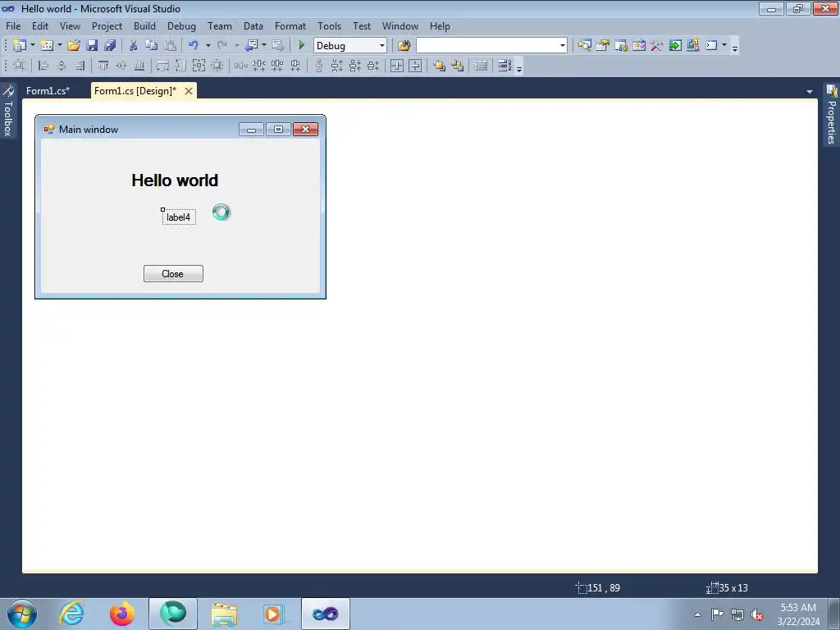The width and height of the screenshot is (840, 630).
Task: Expand the Toolbox side panel
Action: click(8, 111)
